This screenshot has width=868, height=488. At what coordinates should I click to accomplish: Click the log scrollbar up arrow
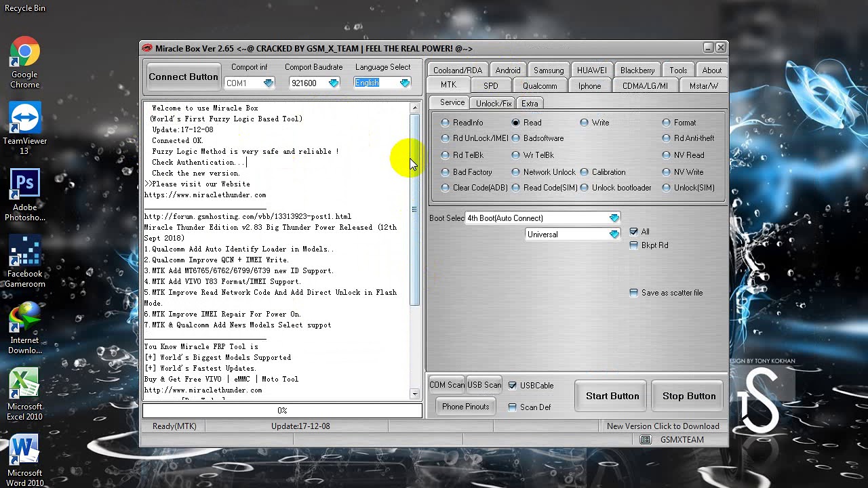(415, 108)
